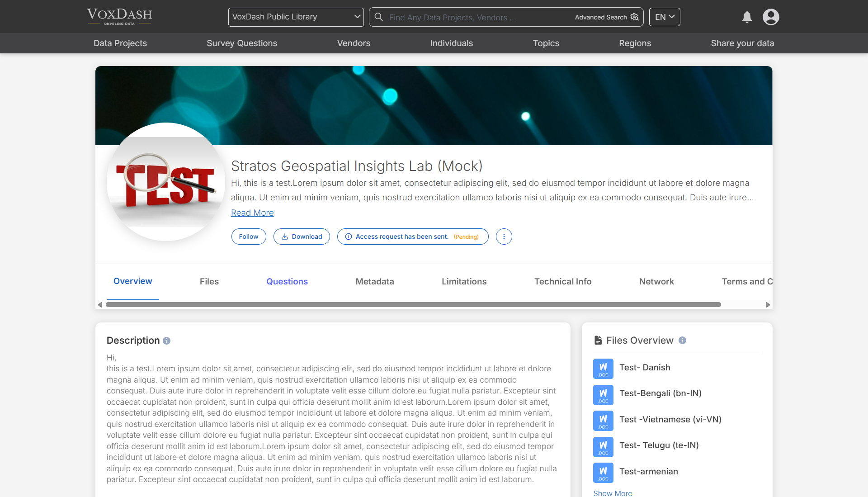Click the search projects input field
Image resolution: width=868 pixels, height=497 pixels.
point(475,17)
